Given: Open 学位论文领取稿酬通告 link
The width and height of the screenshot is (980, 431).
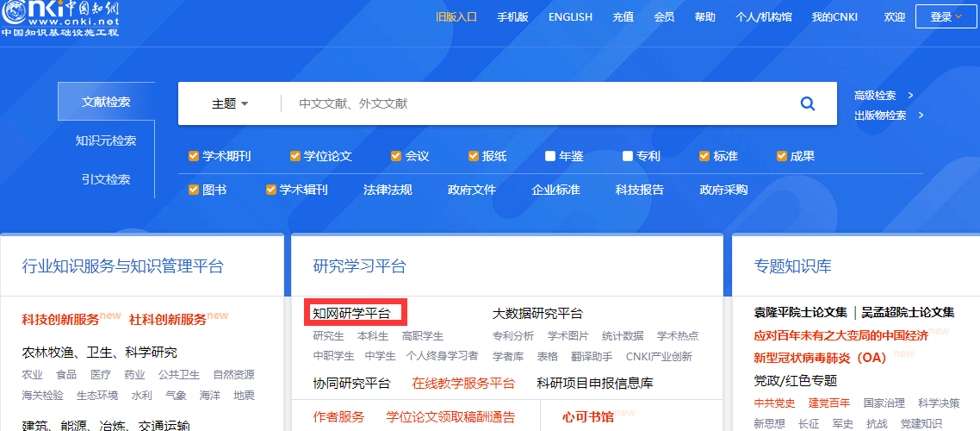Looking at the screenshot, I should point(450,416).
